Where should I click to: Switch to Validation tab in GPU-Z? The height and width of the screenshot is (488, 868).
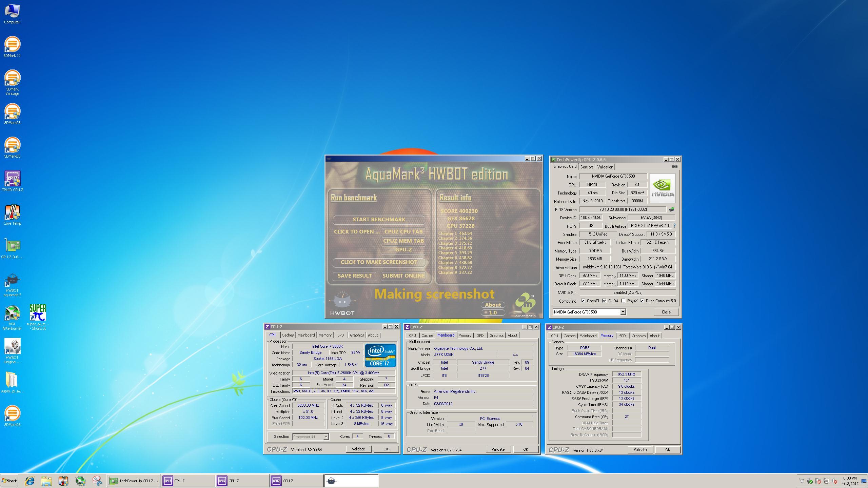(x=605, y=167)
